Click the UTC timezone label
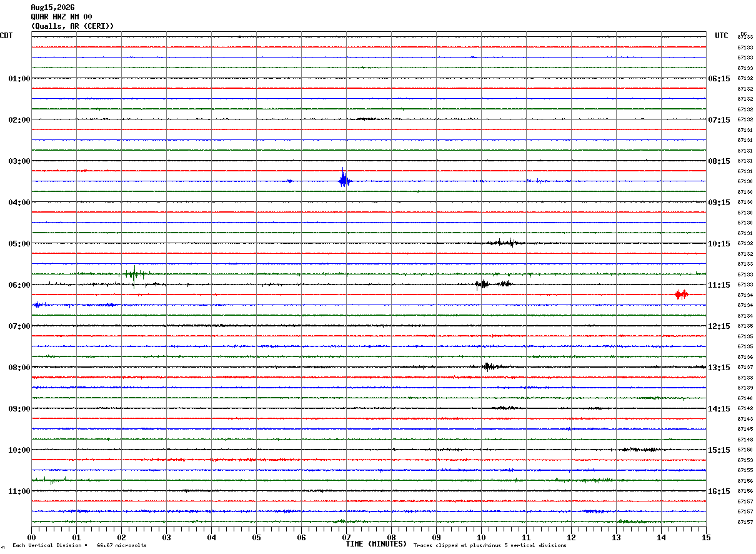Image resolution: width=756 pixels, height=554 pixels. click(722, 36)
